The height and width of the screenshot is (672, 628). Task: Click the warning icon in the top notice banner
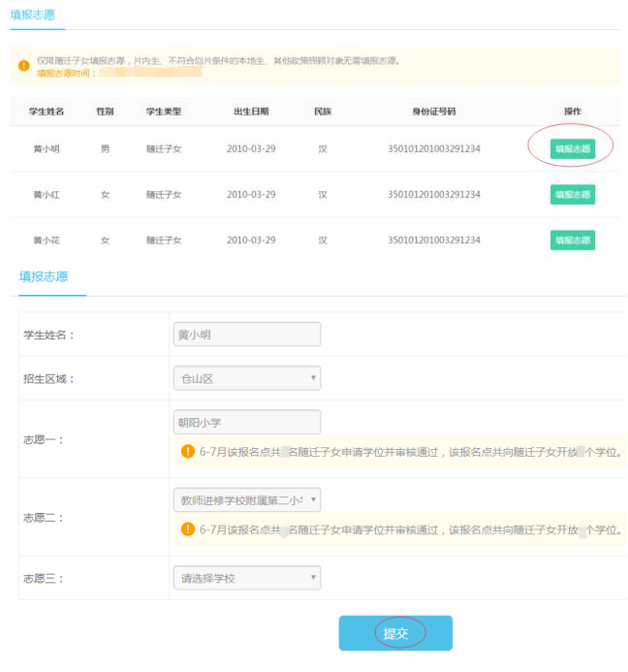tap(23, 66)
